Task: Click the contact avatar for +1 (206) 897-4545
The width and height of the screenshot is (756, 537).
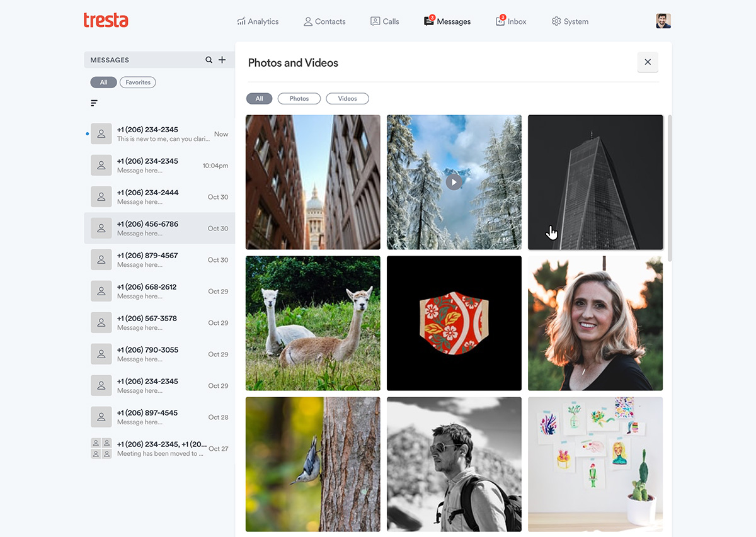Action: click(101, 417)
